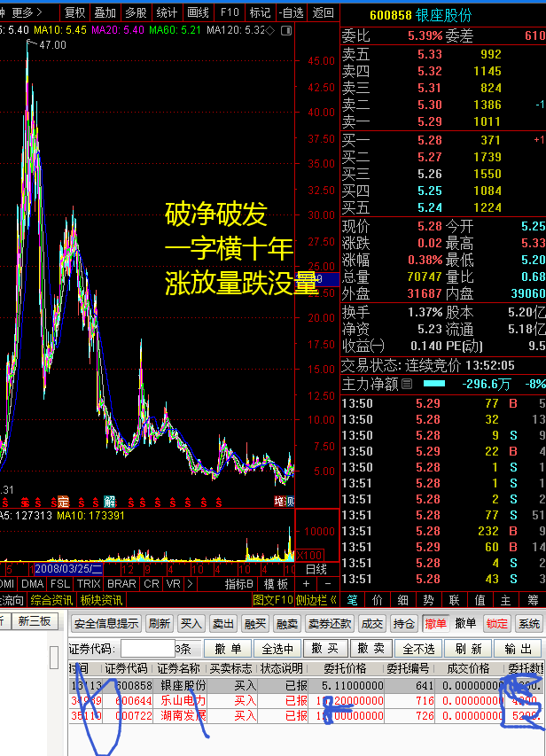This screenshot has height=756, width=546.
Task: Switch to the 值 tab
Action: (x=480, y=600)
